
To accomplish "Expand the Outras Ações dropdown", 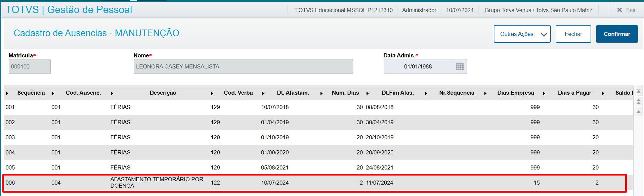I will click(x=522, y=34).
